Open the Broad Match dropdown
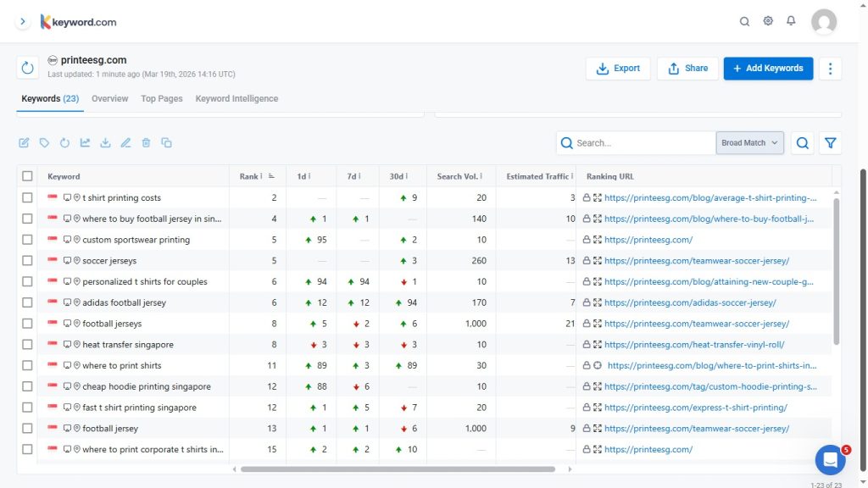868x488 pixels. point(749,142)
